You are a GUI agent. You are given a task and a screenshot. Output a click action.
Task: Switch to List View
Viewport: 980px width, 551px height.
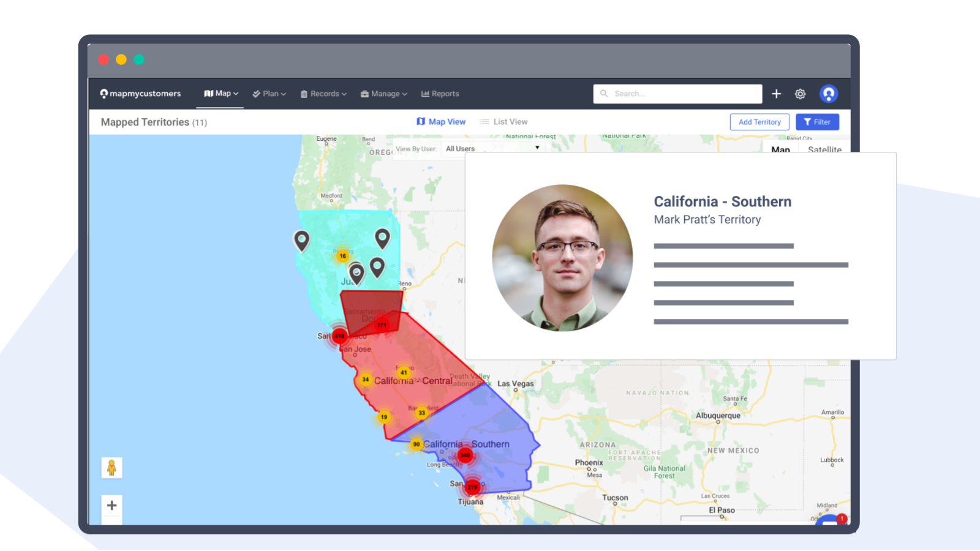pos(503,122)
